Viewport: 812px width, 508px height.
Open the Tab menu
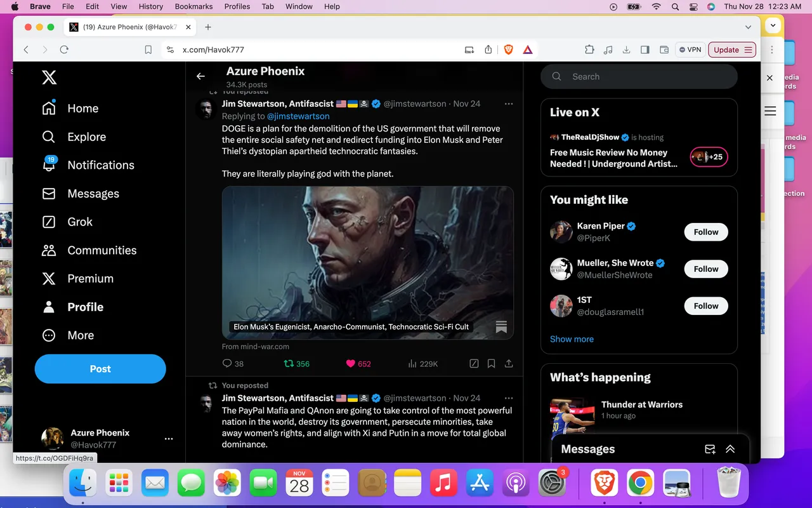coord(268,6)
